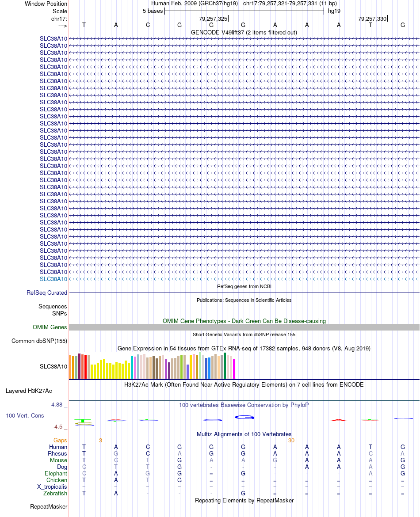Open 'Publications: Sequences in Scientific Articles' title
420x517 pixels.
click(x=244, y=300)
